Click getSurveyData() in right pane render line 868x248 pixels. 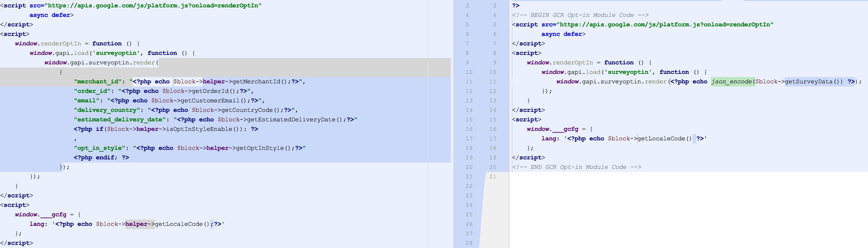[814, 82]
